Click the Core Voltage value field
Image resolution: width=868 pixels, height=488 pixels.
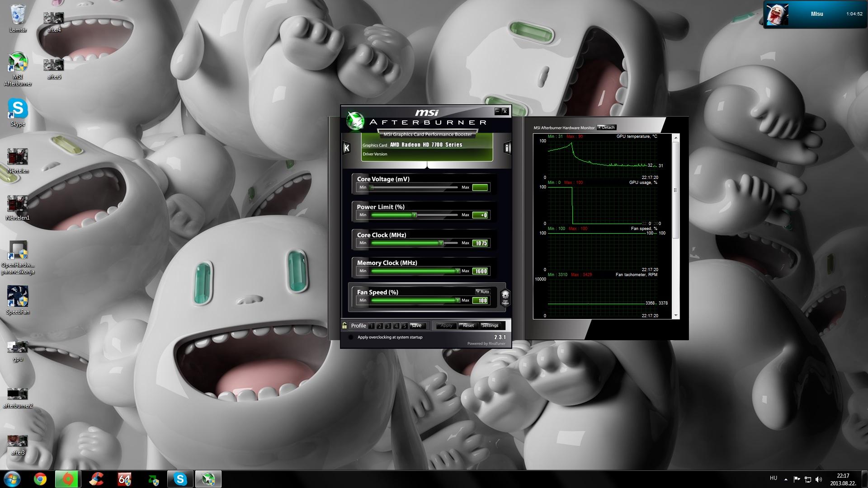coord(480,187)
